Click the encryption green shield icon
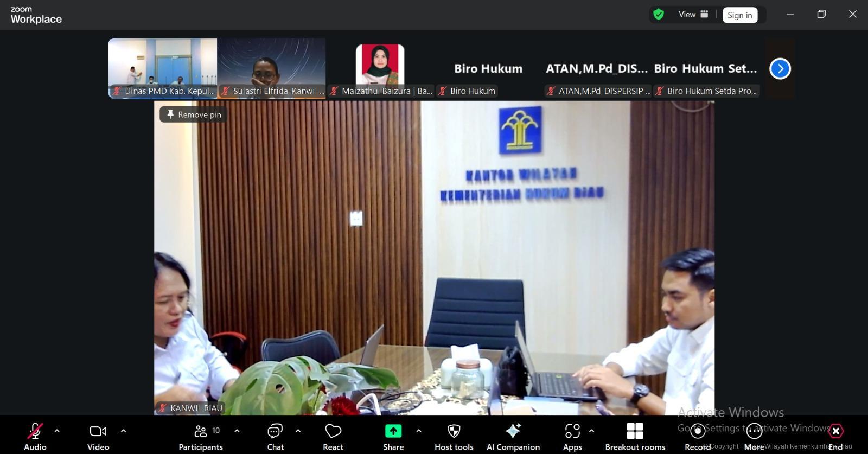Screen dimensions: 868x454 point(659,15)
